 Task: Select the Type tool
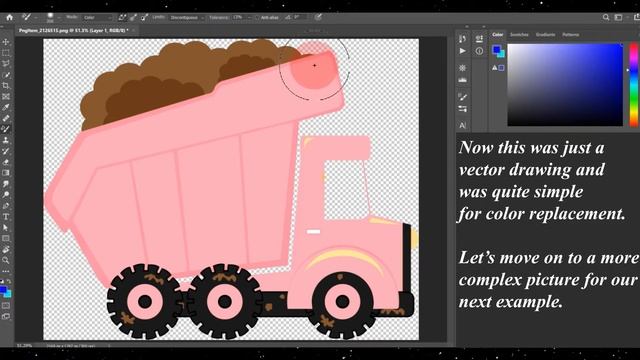point(6,217)
